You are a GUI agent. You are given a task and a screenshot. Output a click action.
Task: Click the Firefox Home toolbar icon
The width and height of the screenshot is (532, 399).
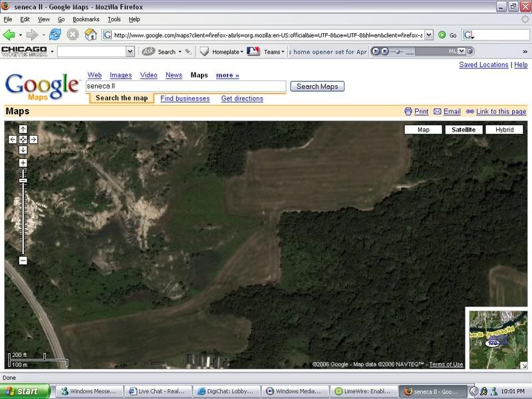click(90, 35)
